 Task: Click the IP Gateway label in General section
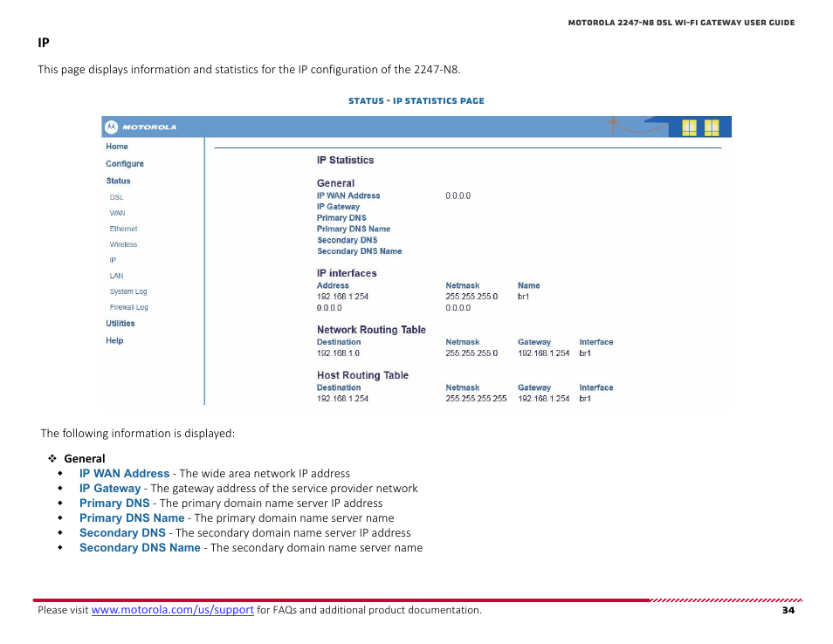click(x=339, y=207)
